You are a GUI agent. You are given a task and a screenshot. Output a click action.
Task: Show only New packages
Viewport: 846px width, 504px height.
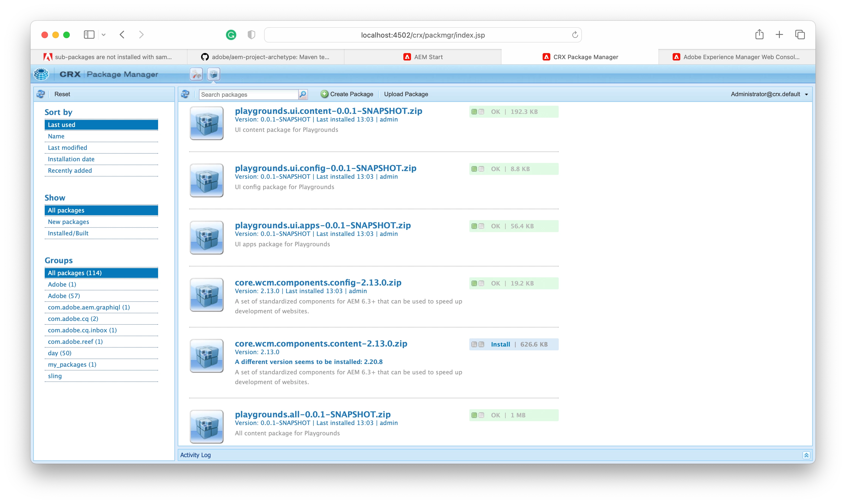68,222
